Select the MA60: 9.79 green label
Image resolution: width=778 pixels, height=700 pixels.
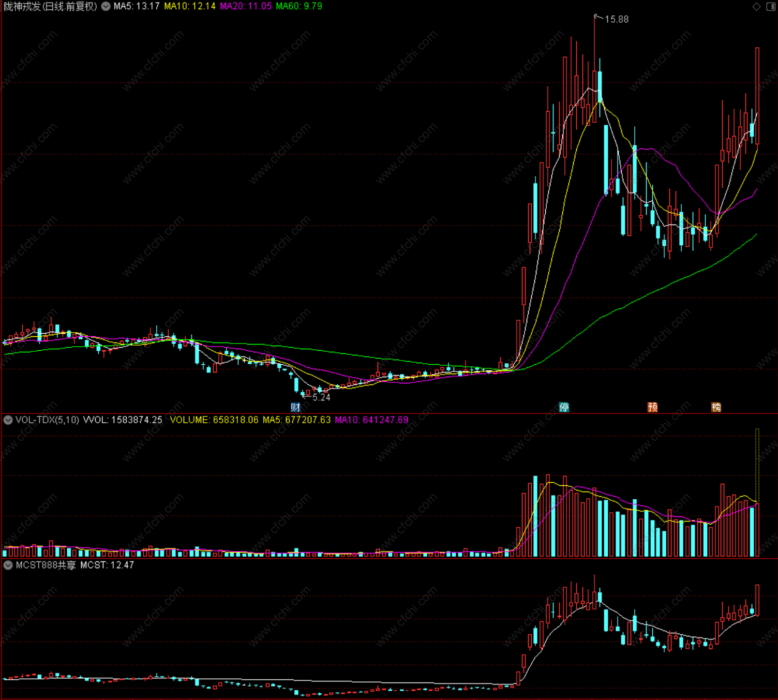click(299, 6)
